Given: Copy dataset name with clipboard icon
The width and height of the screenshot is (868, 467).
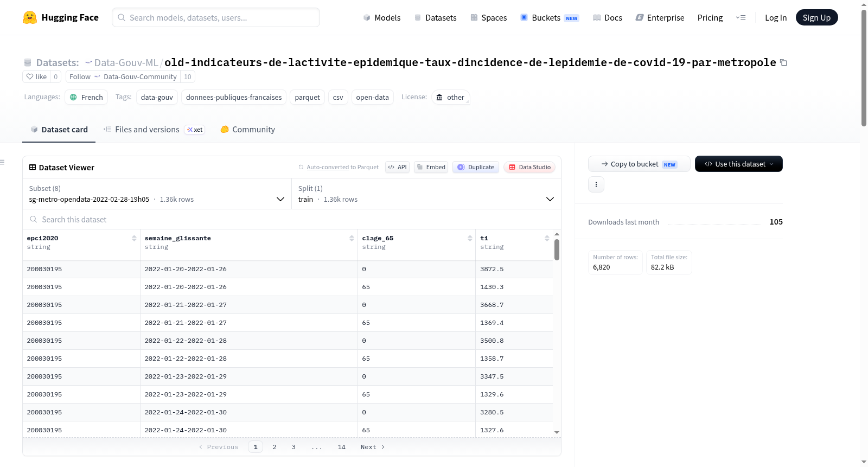Looking at the screenshot, I should click(783, 63).
